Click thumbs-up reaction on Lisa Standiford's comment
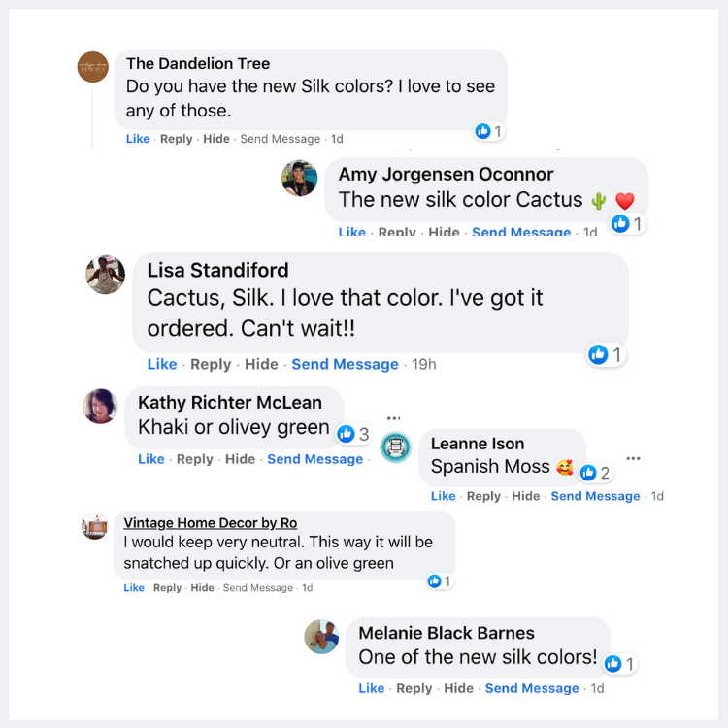The width and height of the screenshot is (728, 728). point(599,354)
